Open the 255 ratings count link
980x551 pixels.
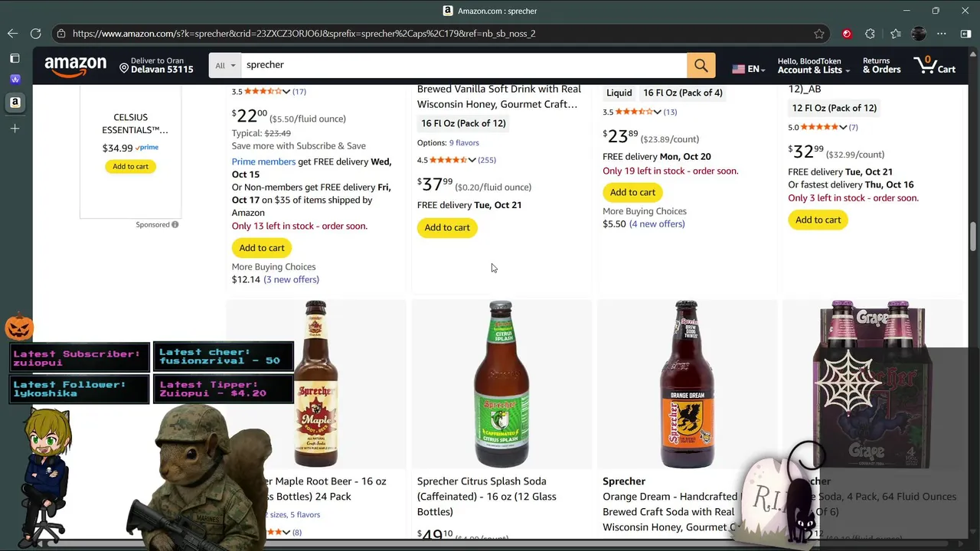[487, 160]
